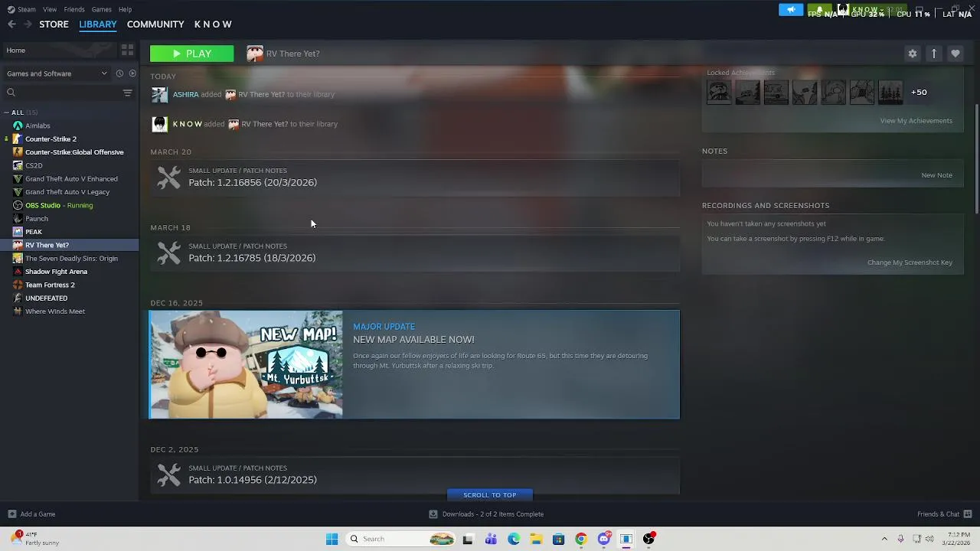This screenshot has height=551, width=980.
Task: Select Grand Theft Auto V Legacy
Action: tap(67, 192)
